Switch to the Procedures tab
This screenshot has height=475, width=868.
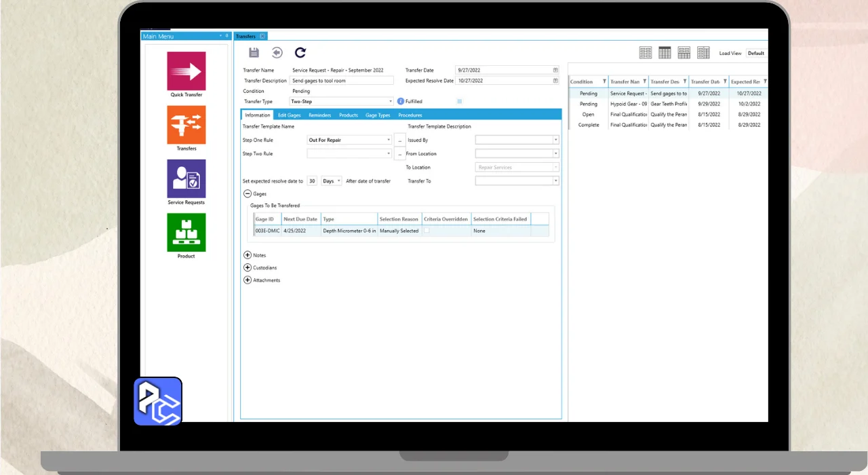tap(410, 115)
